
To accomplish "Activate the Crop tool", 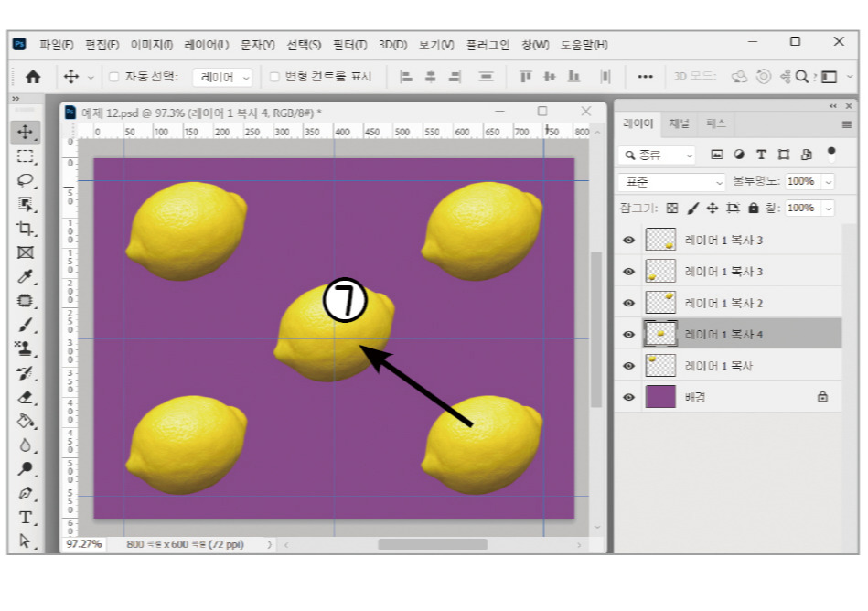I will click(x=26, y=229).
